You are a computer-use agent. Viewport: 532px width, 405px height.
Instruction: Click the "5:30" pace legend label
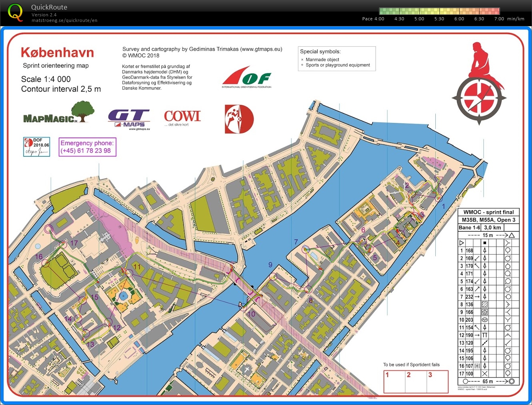point(439,19)
